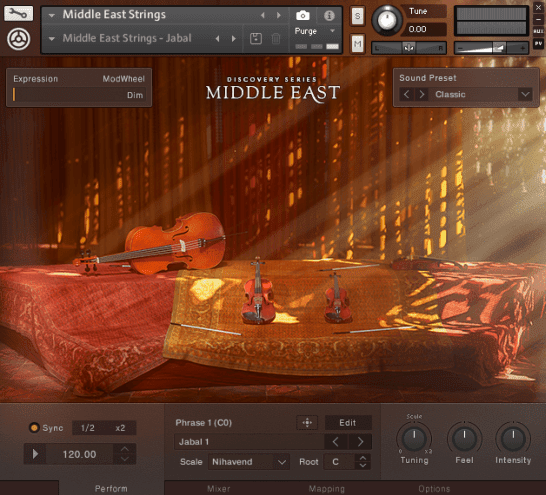This screenshot has width=546, height=495.
Task: Switch to the Mixer tab
Action: pyautogui.click(x=218, y=488)
